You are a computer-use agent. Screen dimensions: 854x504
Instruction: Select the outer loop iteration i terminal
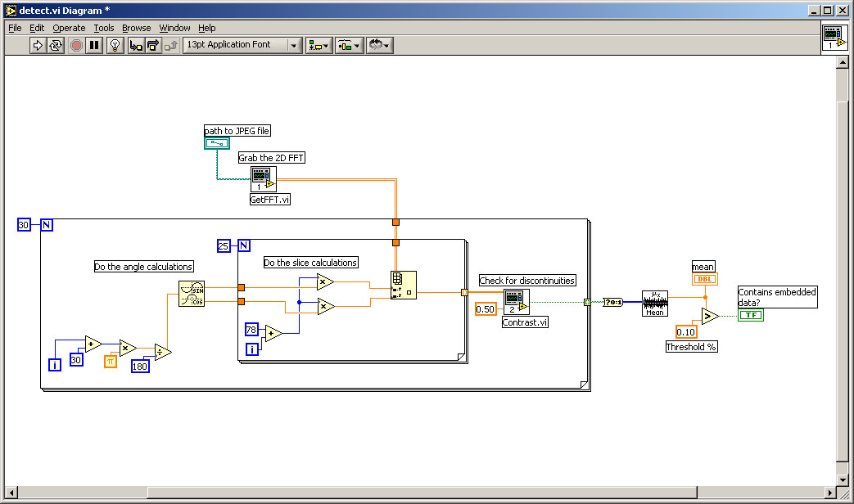tap(55, 365)
